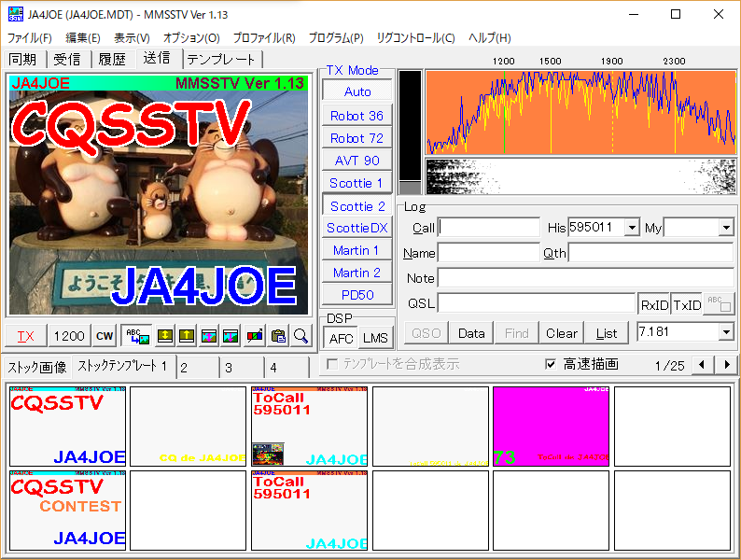Image resolution: width=741 pixels, height=560 pixels.
Task: Click yellow up-down arrows image icon
Action: click(x=164, y=336)
